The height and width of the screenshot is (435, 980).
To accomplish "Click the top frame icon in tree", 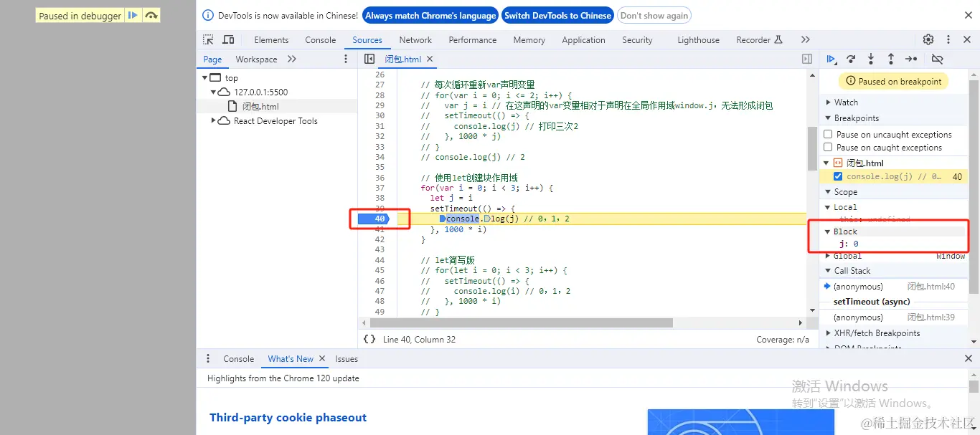I will pos(215,77).
